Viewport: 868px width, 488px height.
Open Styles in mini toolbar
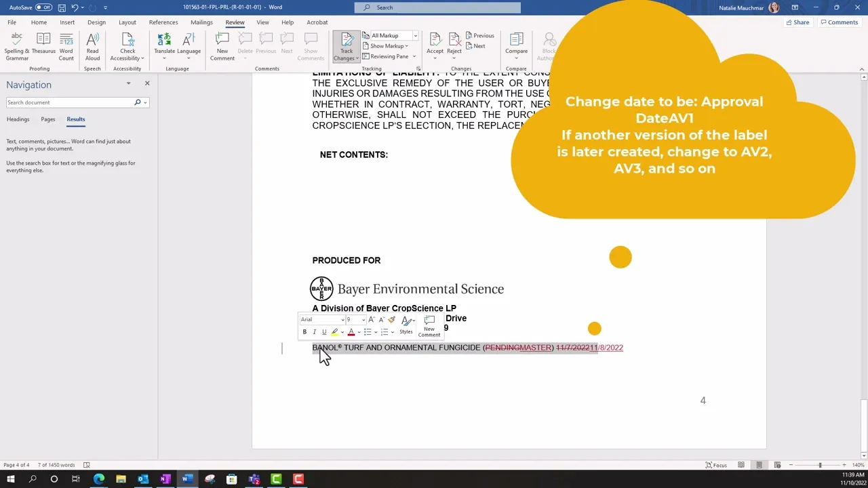pos(406,325)
